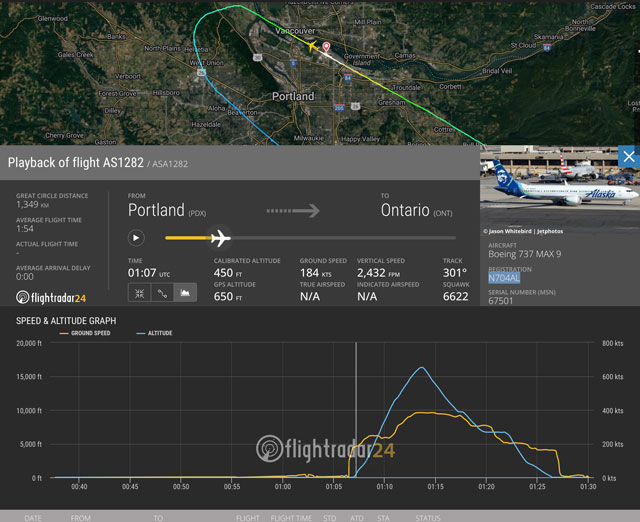Viewport: 640px width, 522px height.
Task: Click the four-arrows center map icon
Action: (138, 293)
